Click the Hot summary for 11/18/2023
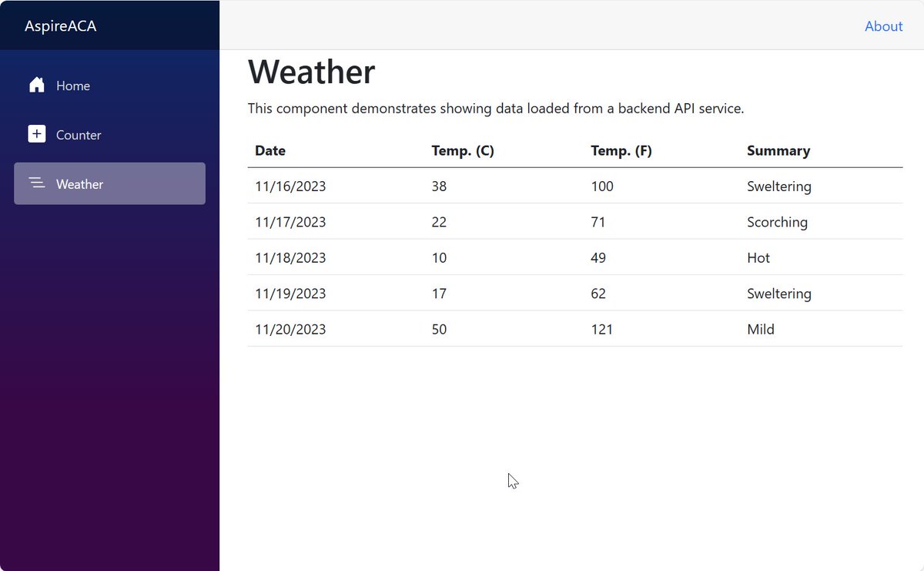The image size is (924, 571). tap(758, 257)
